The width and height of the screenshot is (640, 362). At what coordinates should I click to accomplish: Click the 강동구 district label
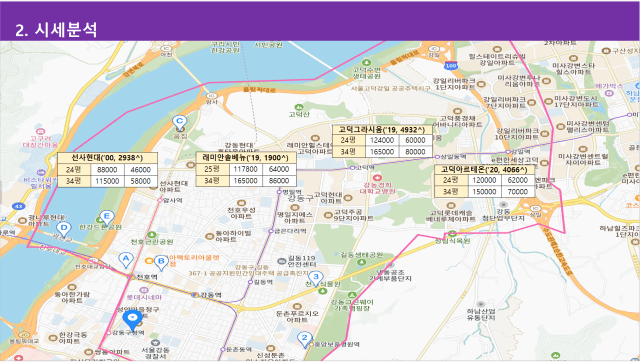coord(300,198)
